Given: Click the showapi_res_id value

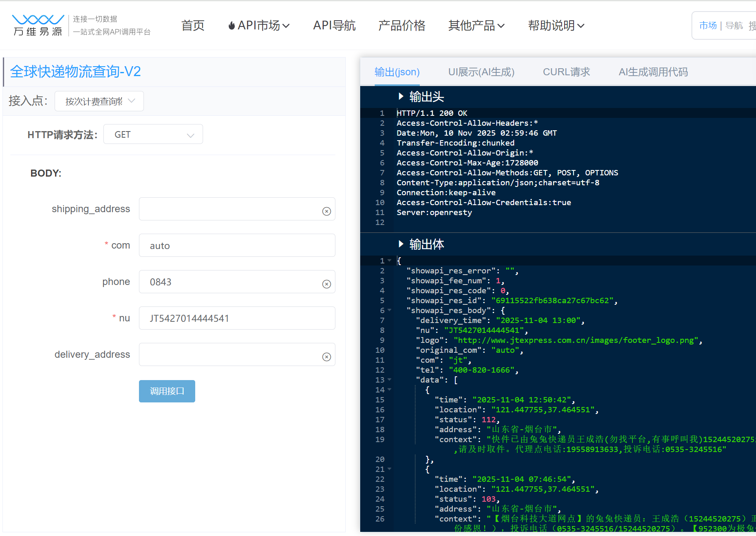Looking at the screenshot, I should pos(552,300).
